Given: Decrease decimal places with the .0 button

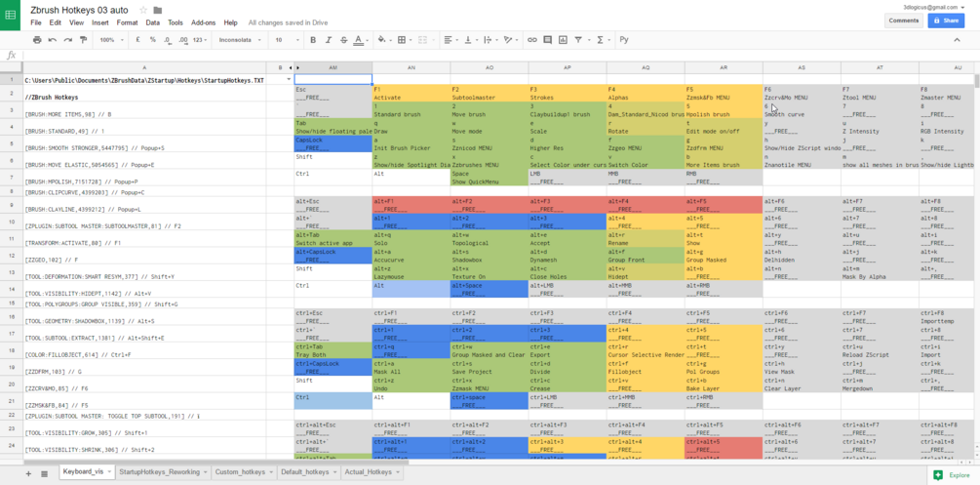Looking at the screenshot, I should (168, 40).
